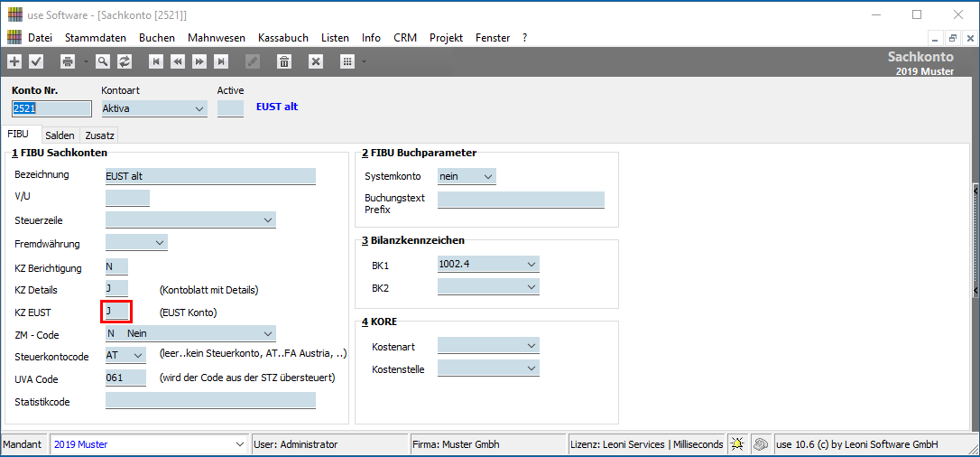The width and height of the screenshot is (980, 457).
Task: Open the Datei menu
Action: click(40, 38)
